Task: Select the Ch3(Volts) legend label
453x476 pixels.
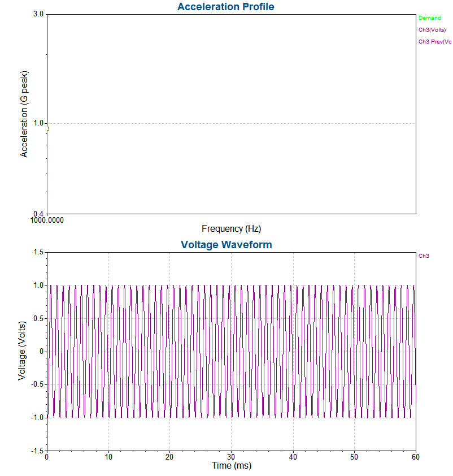Action: coord(432,30)
